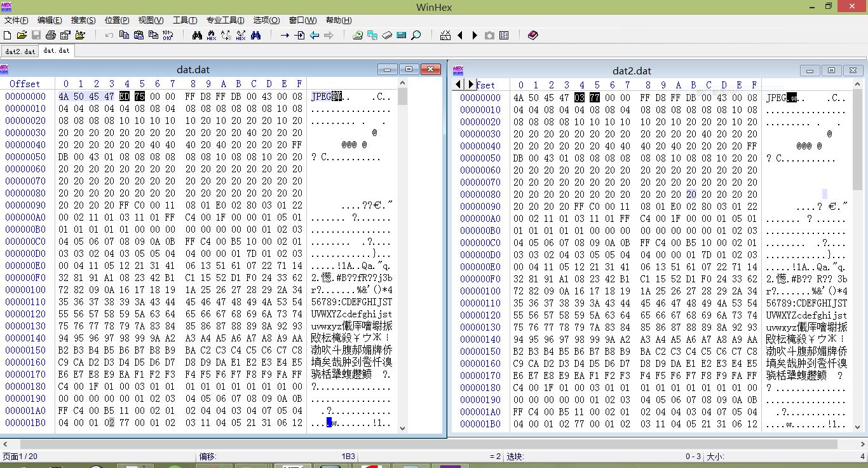
Task: Click right arrow in dat2.dat offset header
Action: (470, 84)
